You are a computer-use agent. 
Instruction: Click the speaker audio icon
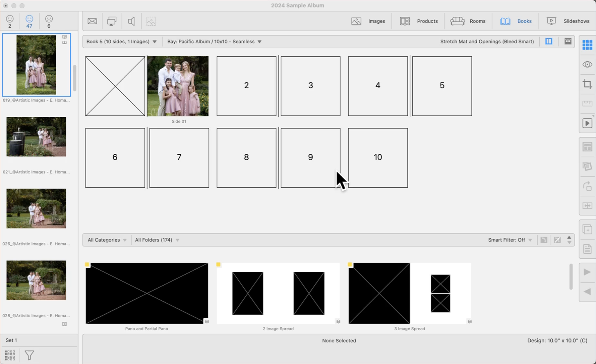(x=131, y=21)
